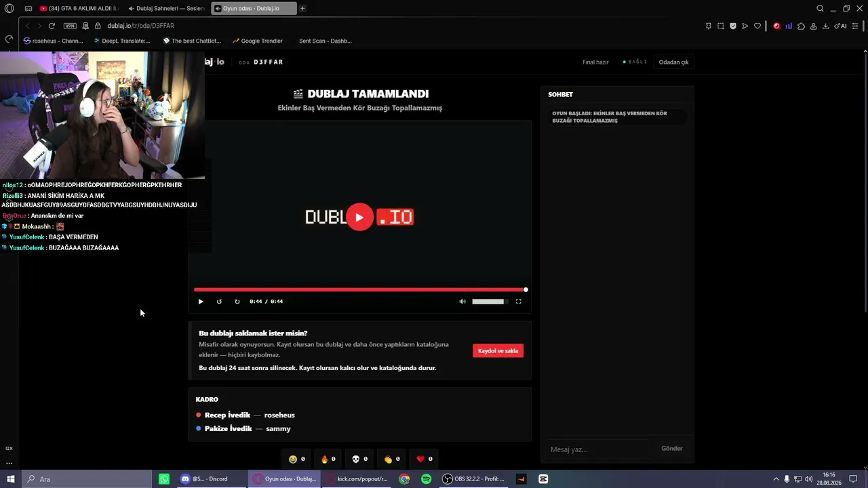
Task: Click the send/flow arrow icon
Action: coord(745,26)
